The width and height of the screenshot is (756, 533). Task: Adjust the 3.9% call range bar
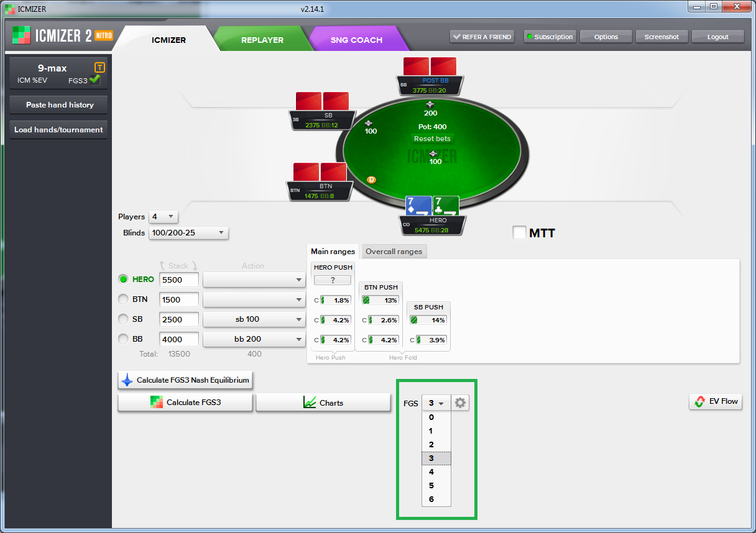(431, 340)
